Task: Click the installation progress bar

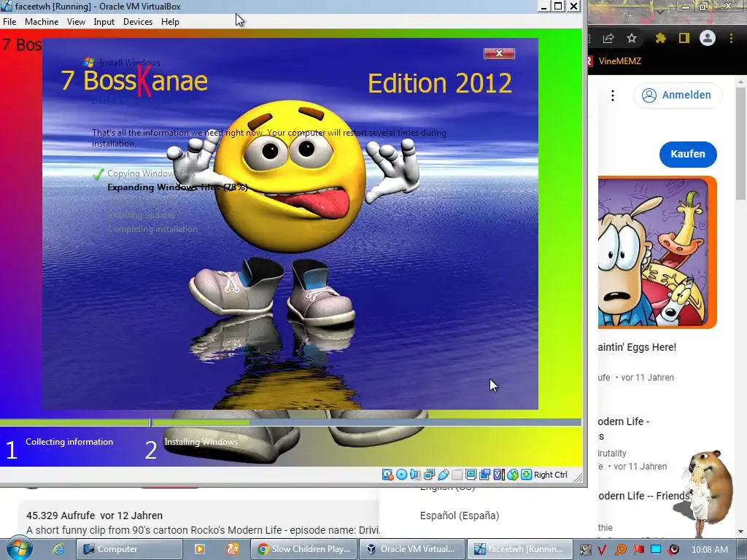Action: (x=290, y=422)
